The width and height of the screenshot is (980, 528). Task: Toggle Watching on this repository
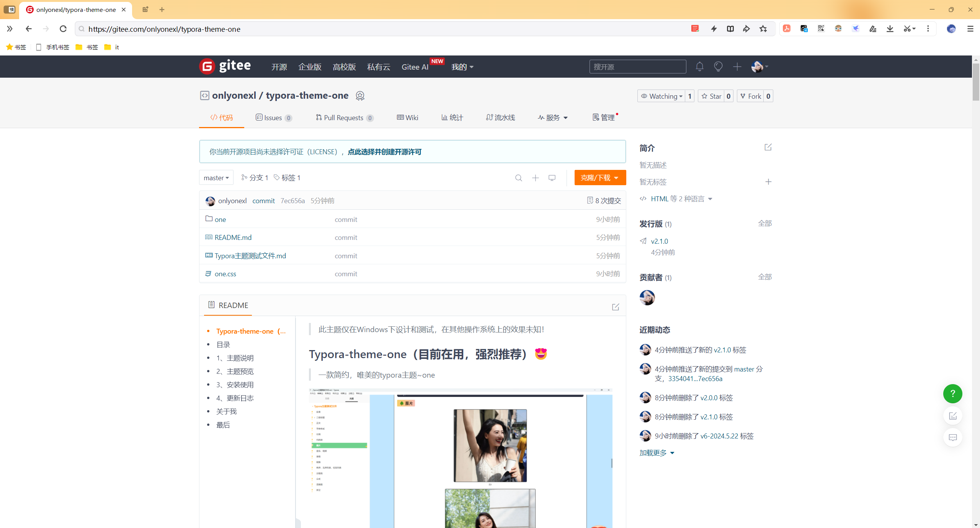point(661,96)
